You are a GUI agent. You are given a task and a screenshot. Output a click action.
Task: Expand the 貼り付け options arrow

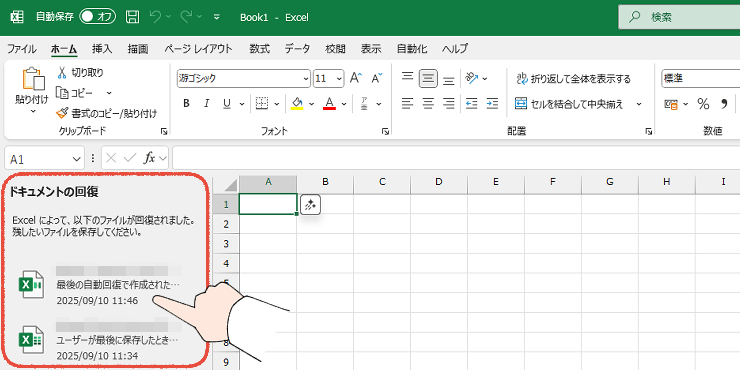tap(33, 112)
